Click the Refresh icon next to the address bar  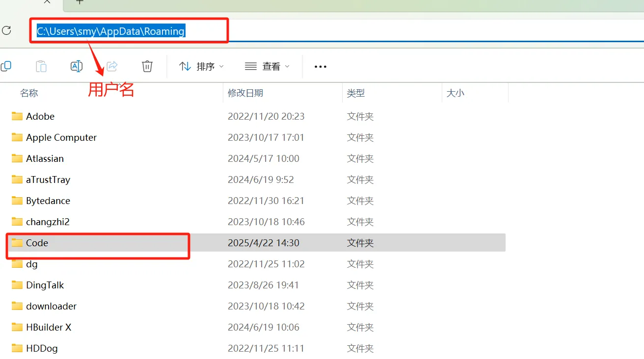tap(6, 30)
